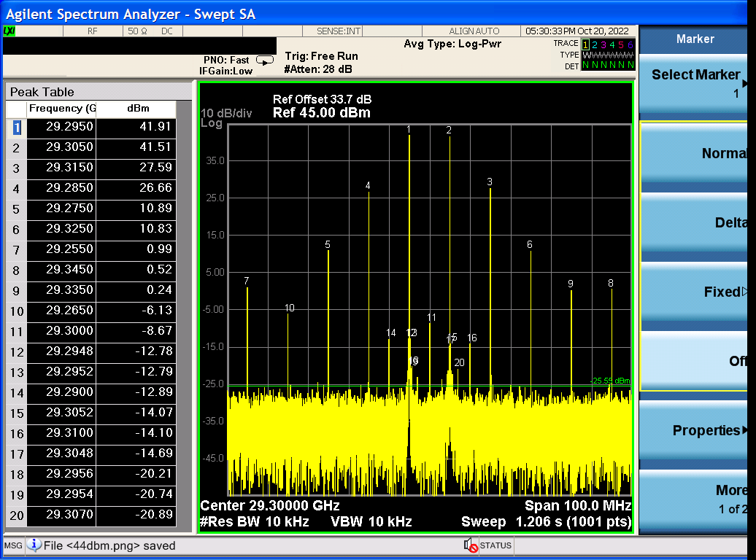Click the Span 100.0 MHz annotation
Screen dimensions: 756x560
[578, 505]
